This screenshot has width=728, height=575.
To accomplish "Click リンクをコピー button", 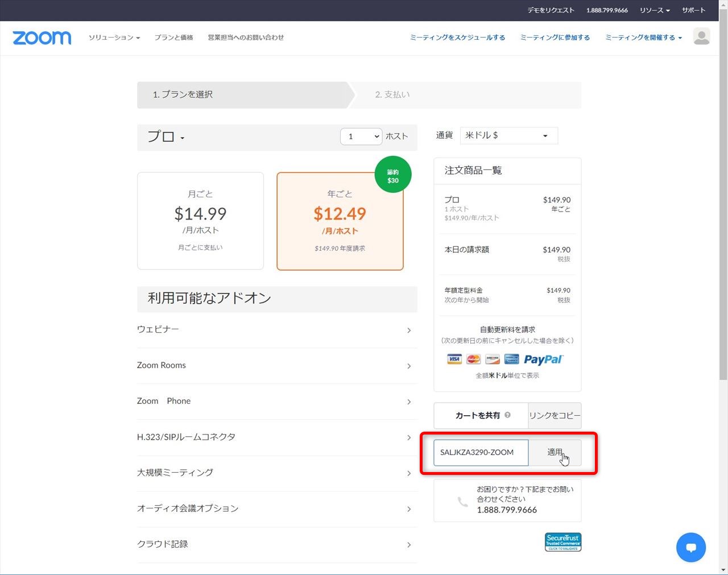I will coord(555,415).
